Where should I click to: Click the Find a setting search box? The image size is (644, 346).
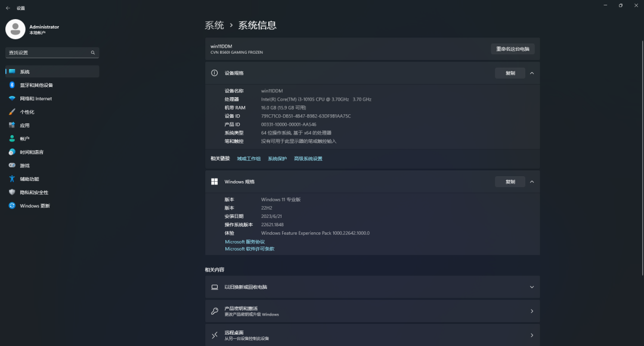click(x=49, y=52)
